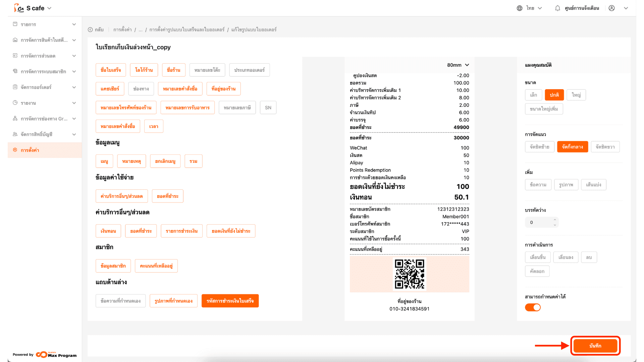Toggle the สามารถกำหนดค่าได้ switch

tap(533, 307)
